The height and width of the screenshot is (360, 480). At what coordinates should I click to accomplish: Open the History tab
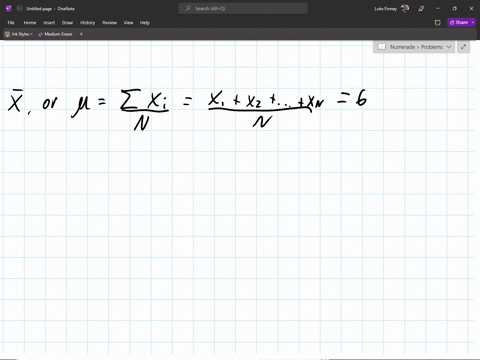point(87,23)
